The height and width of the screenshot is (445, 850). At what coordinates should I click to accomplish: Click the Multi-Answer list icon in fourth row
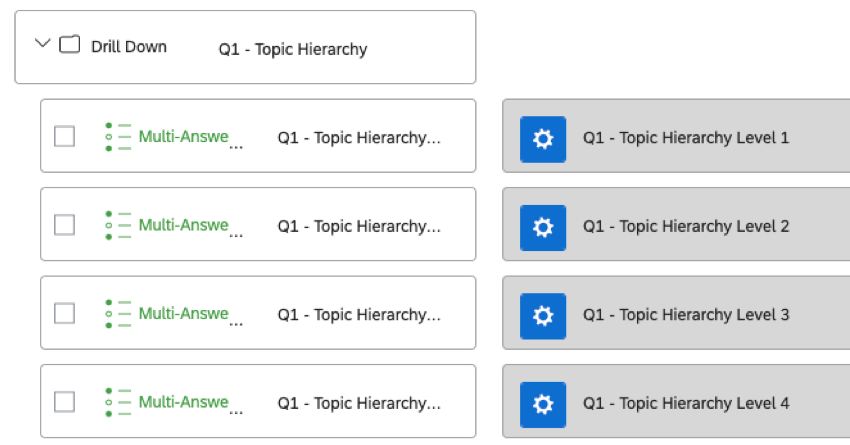point(118,402)
